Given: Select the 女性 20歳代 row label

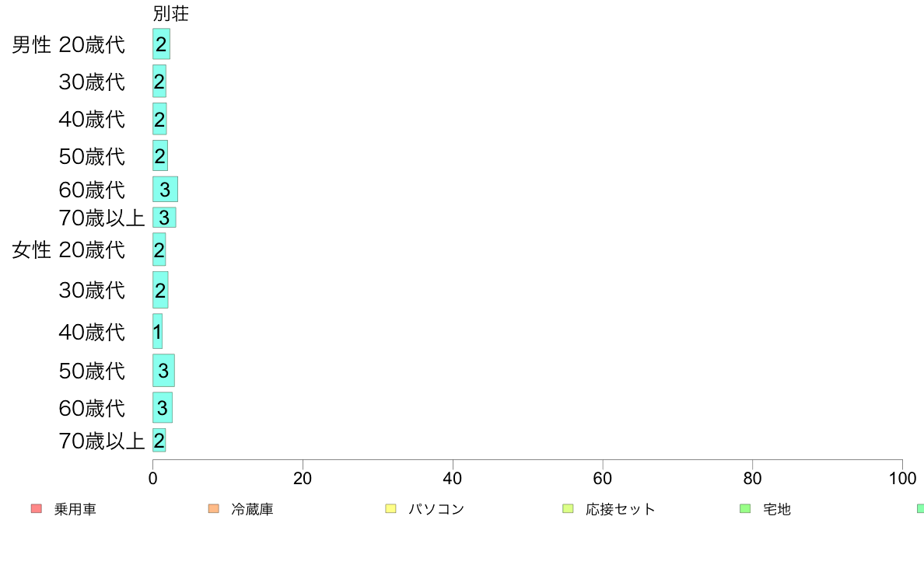Looking at the screenshot, I should point(68,249).
